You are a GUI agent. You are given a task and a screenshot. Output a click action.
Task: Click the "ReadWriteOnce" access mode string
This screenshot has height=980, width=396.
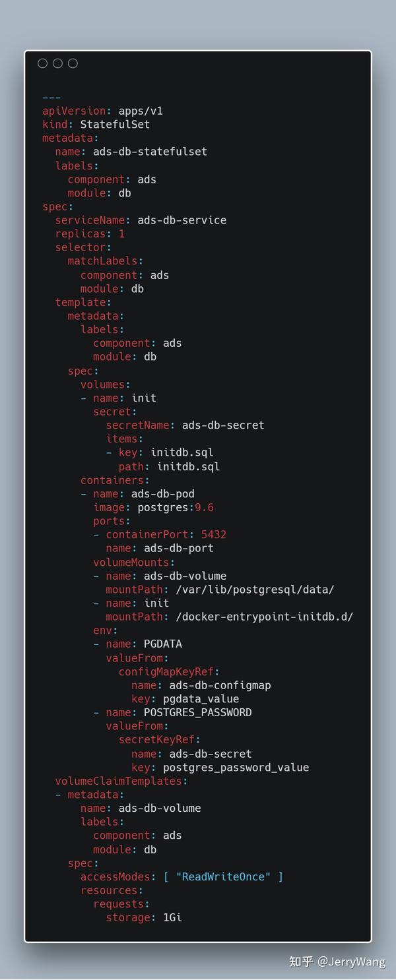click(223, 876)
